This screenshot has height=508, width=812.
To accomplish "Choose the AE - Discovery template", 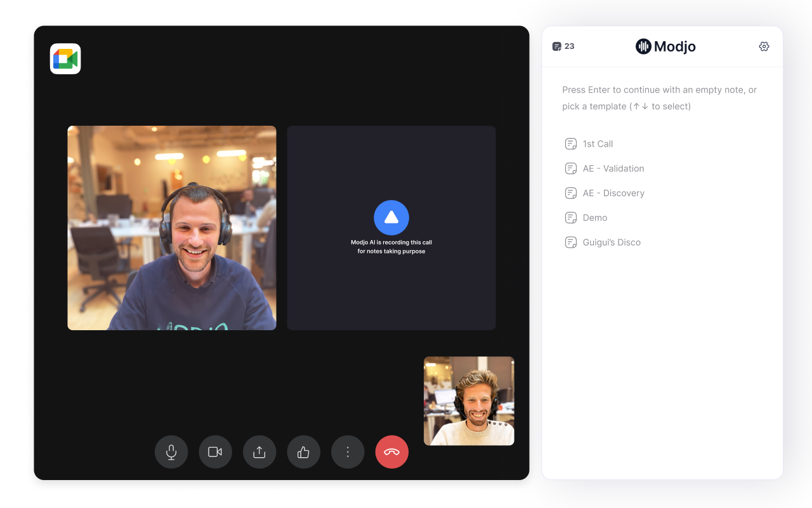I will pos(662,193).
